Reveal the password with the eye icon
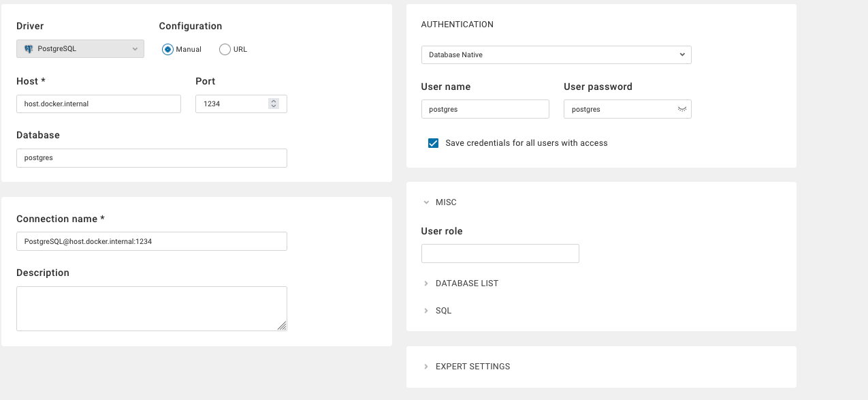This screenshot has height=400, width=868. tap(681, 109)
